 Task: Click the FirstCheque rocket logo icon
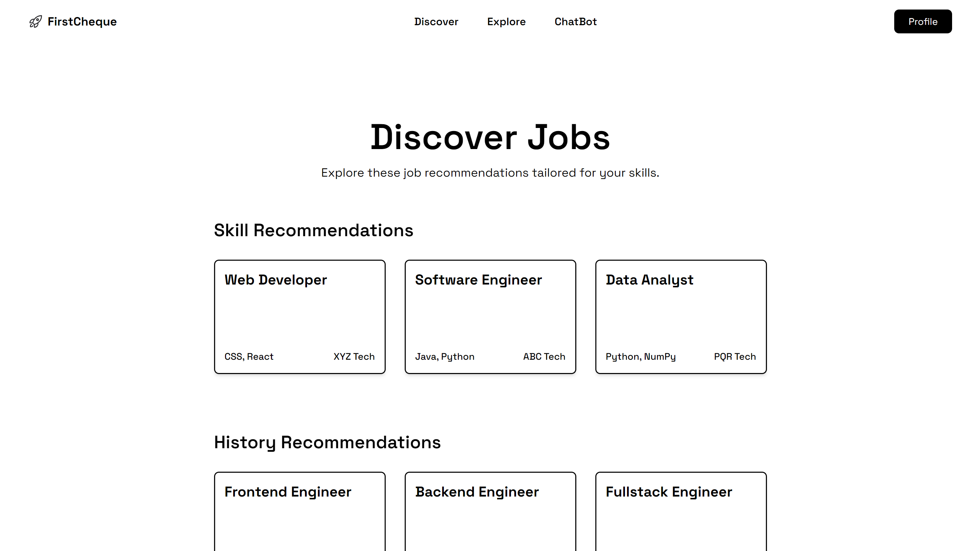35,22
